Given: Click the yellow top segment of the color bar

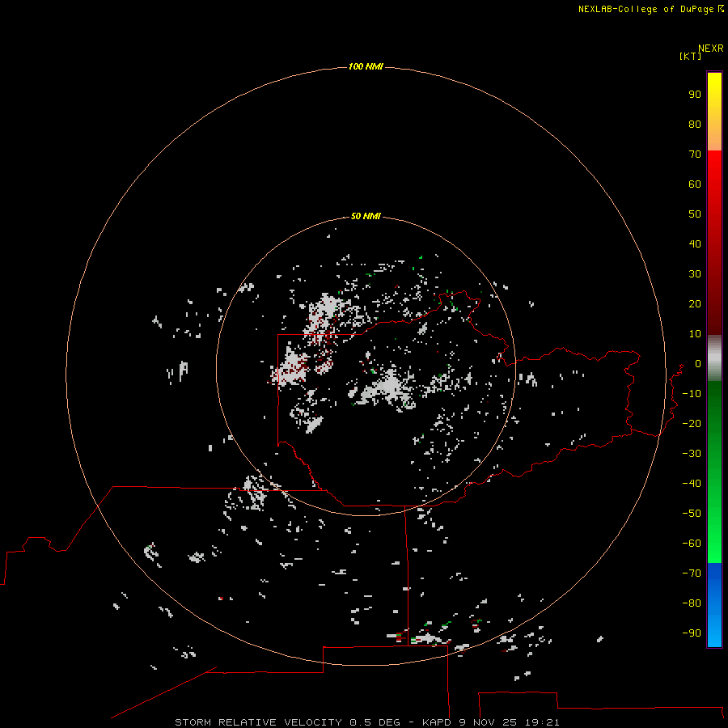Looking at the screenshot, I should click(714, 112).
